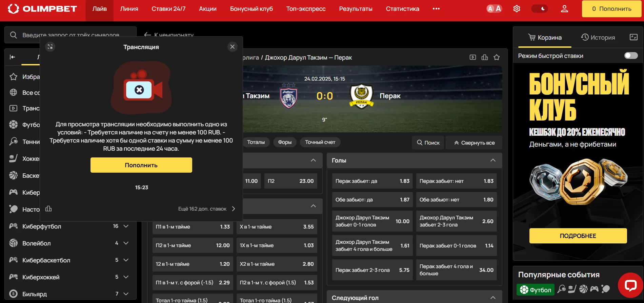
Task: Collapse the left sidebar panel
Action: [13, 57]
